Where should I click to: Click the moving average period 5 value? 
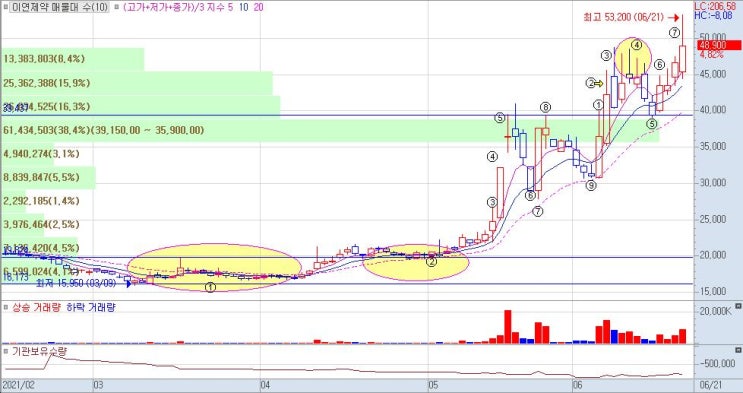click(x=230, y=7)
